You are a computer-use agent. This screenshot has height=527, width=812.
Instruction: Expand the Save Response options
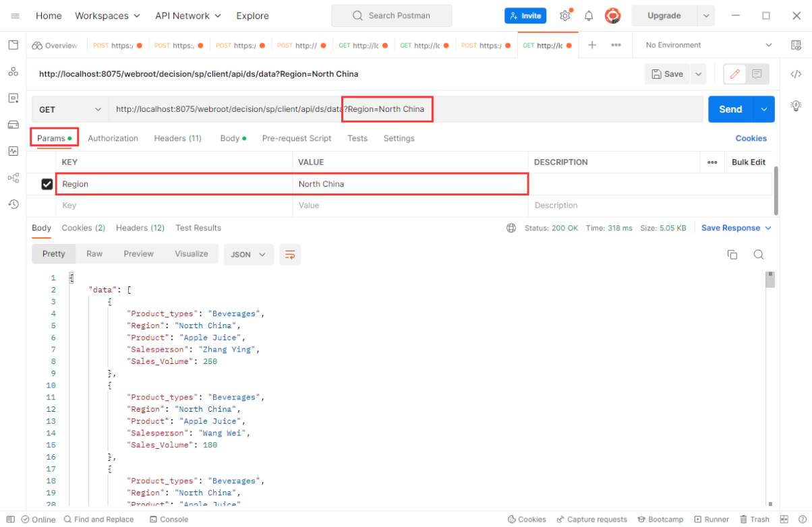[x=736, y=228]
